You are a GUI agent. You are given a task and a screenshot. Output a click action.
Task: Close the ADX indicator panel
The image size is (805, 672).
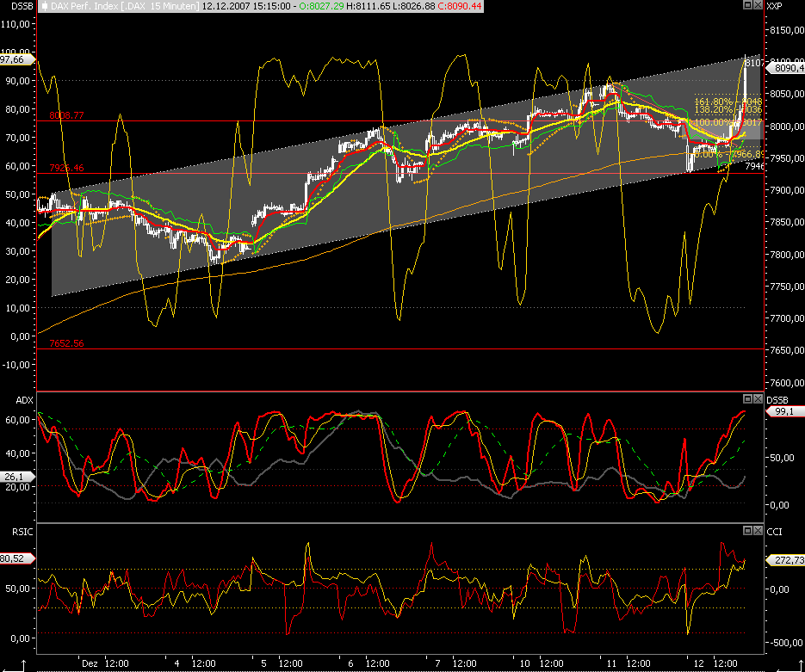758,398
